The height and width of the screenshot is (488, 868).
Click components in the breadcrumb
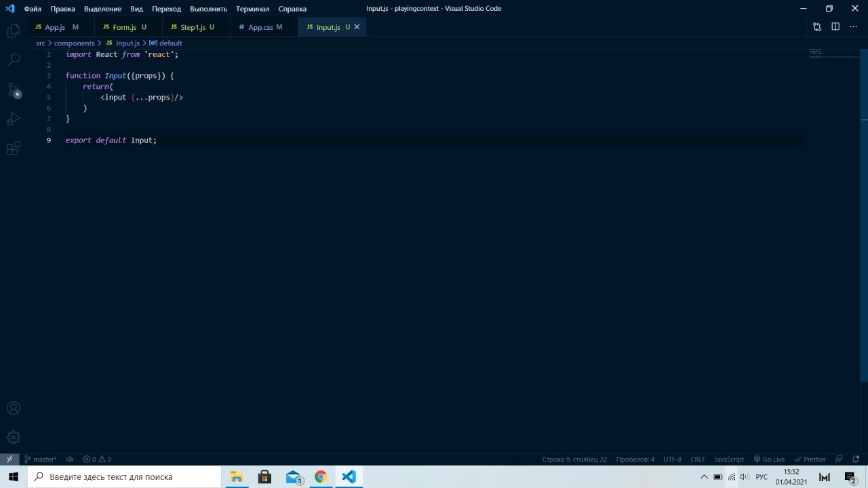point(74,43)
